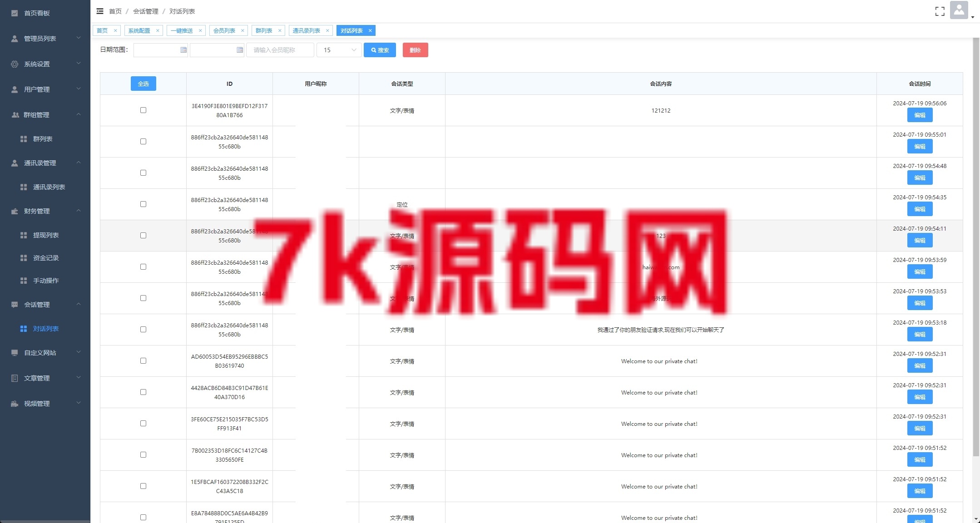The width and height of the screenshot is (980, 523).
Task: Click 会话管理 breadcrumb link
Action: pyautogui.click(x=146, y=11)
